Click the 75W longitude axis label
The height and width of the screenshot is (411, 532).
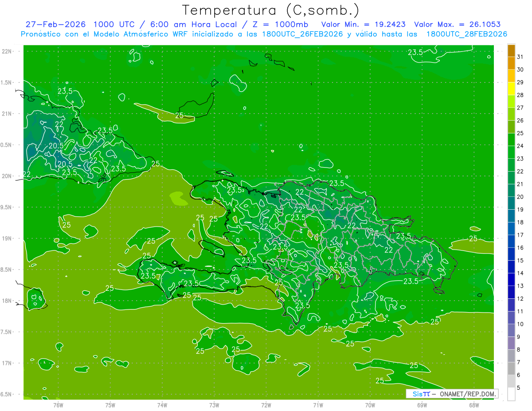110,405
